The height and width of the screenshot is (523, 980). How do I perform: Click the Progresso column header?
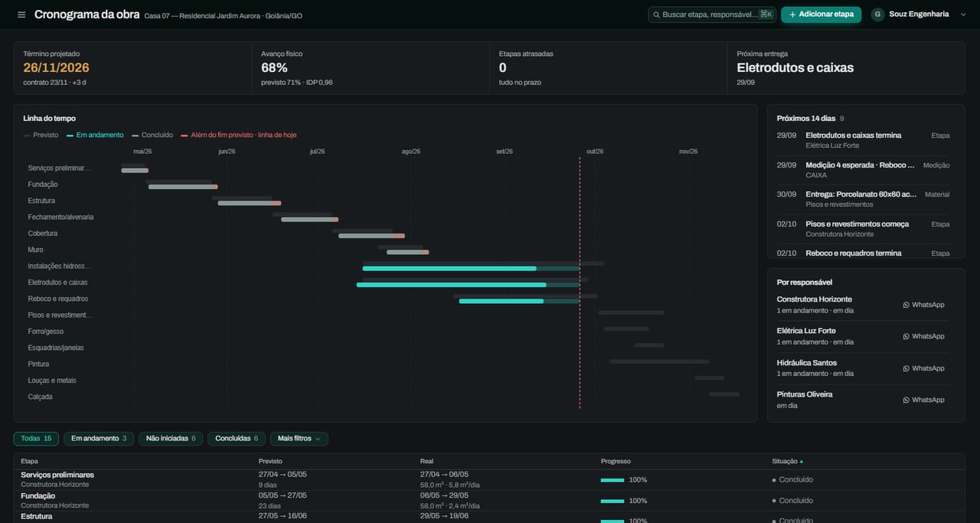pyautogui.click(x=616, y=461)
